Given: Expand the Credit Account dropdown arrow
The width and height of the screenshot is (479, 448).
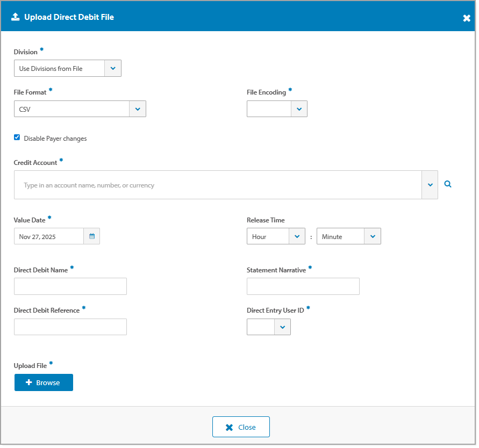Looking at the screenshot, I should (430, 184).
